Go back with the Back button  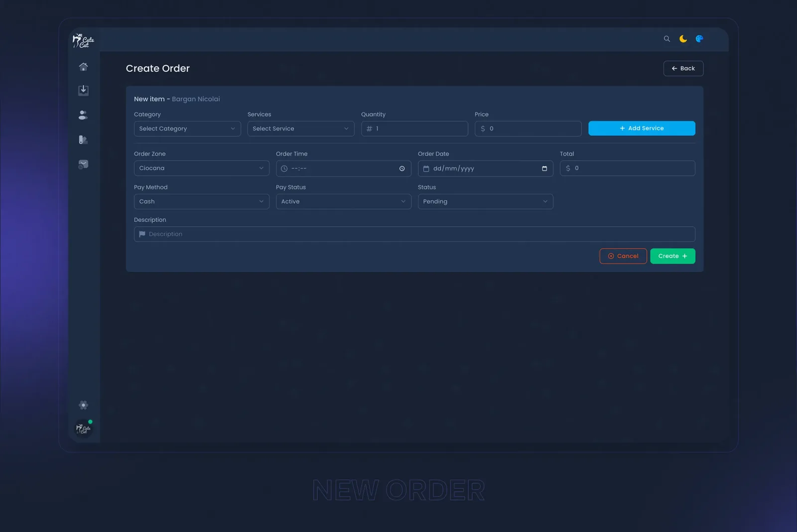click(683, 68)
